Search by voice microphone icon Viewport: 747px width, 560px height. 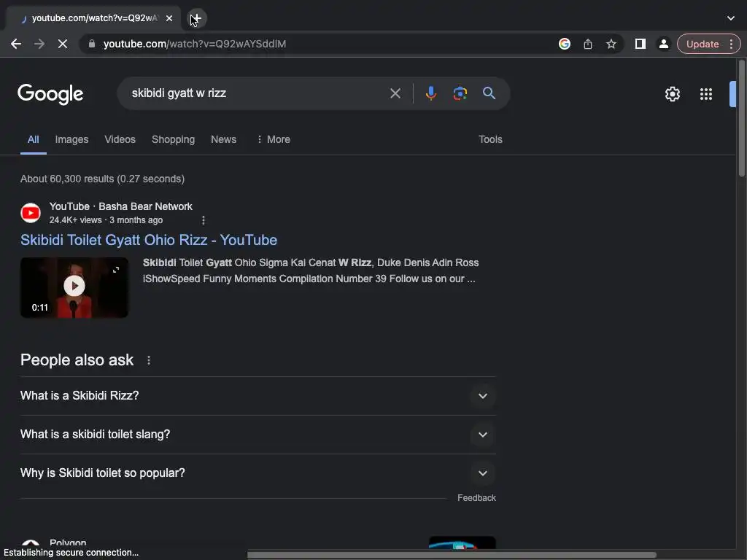pyautogui.click(x=430, y=93)
